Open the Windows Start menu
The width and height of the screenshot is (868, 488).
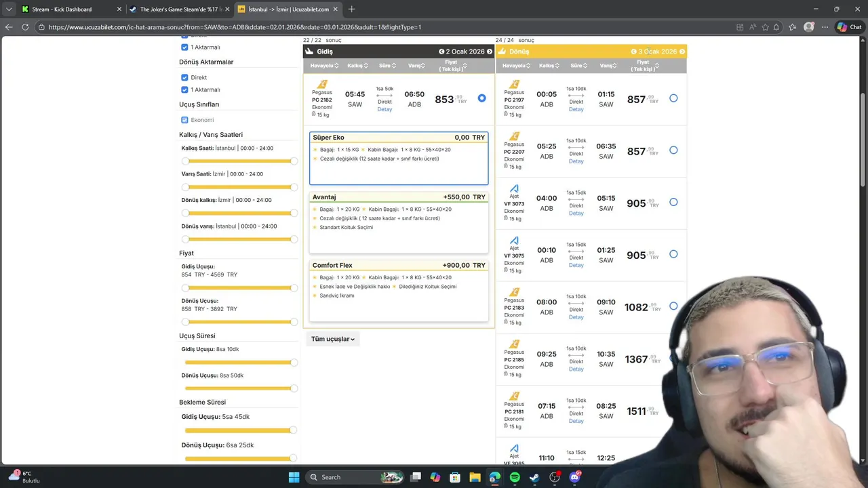coord(294,477)
